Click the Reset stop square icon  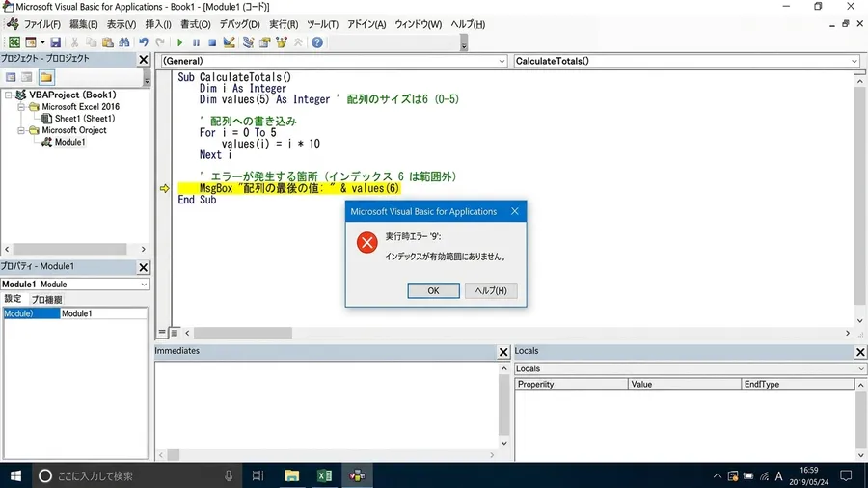pyautogui.click(x=212, y=42)
